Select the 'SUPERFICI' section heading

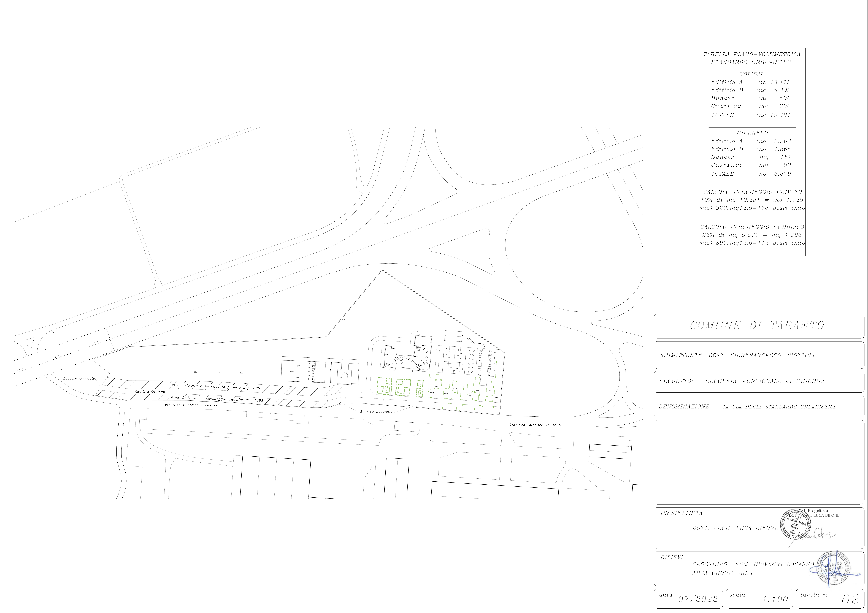752,133
